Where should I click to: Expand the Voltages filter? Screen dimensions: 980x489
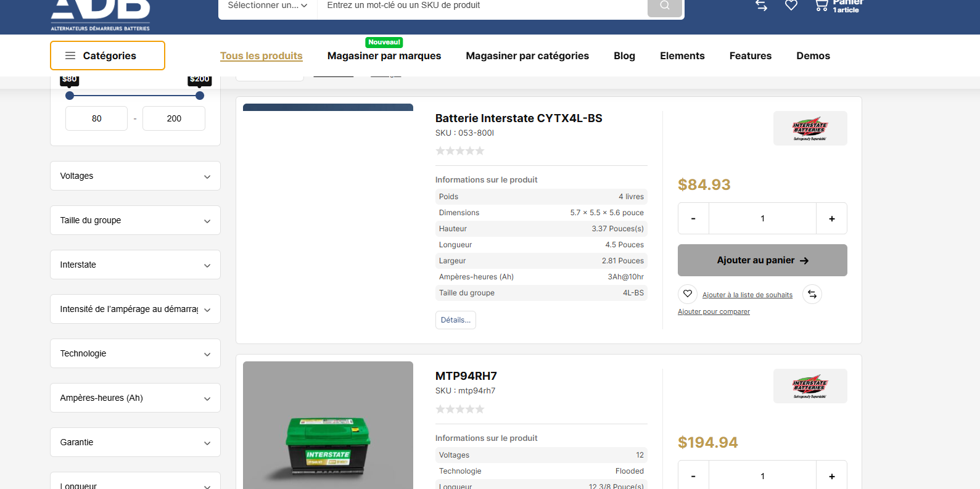135,176
